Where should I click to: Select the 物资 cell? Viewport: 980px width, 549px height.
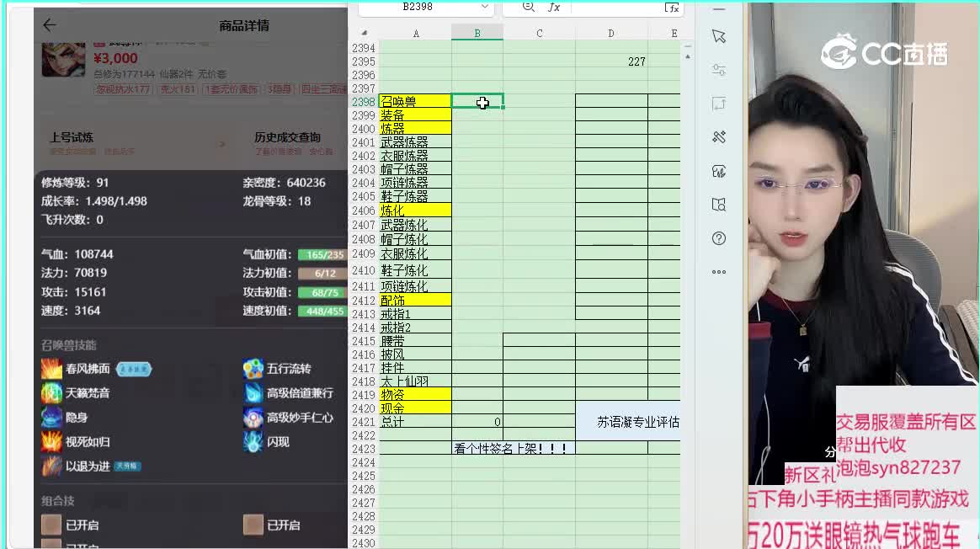click(x=415, y=395)
